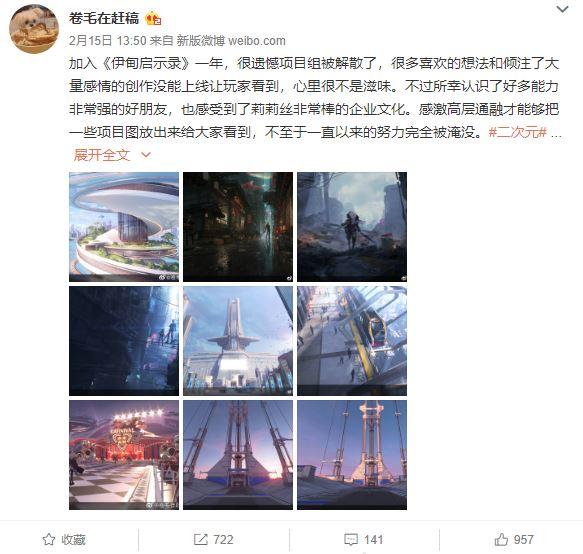583x554 pixels.
Task: Click the post timestamp 2月15日 13:50
Action: [x=108, y=41]
